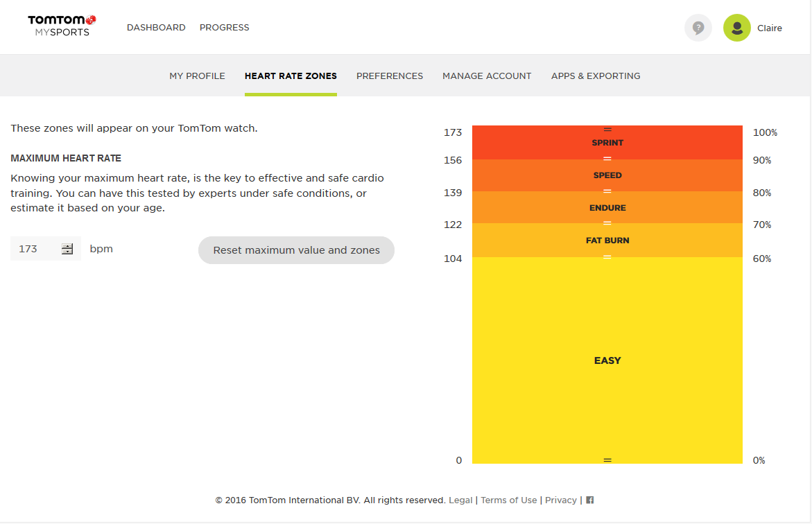Click the Fat Burn/Easy handle at 60%
812x524 pixels.
tap(607, 257)
